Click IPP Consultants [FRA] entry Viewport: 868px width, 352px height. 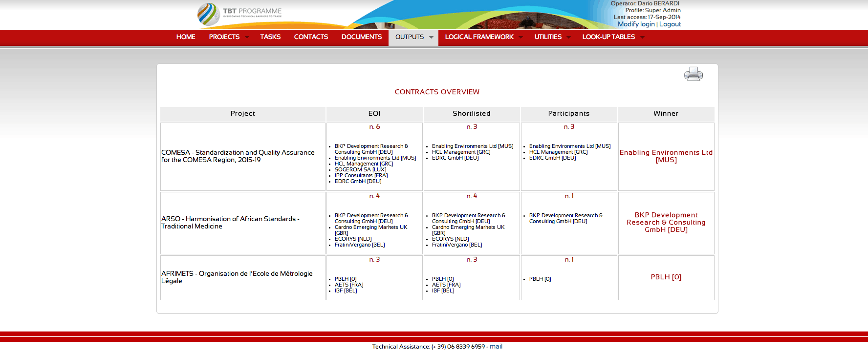pos(361,176)
